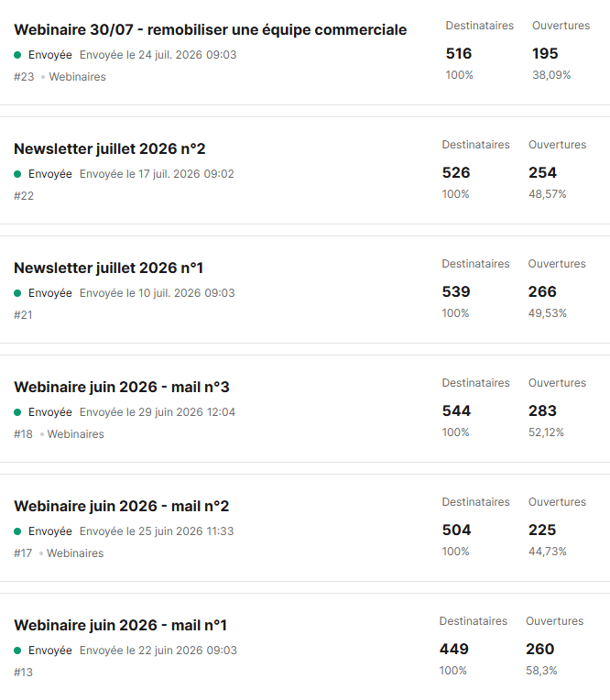The height and width of the screenshot is (700, 610).
Task: Open the Webinaire juin 2026 mail n°2
Action: coord(122,507)
